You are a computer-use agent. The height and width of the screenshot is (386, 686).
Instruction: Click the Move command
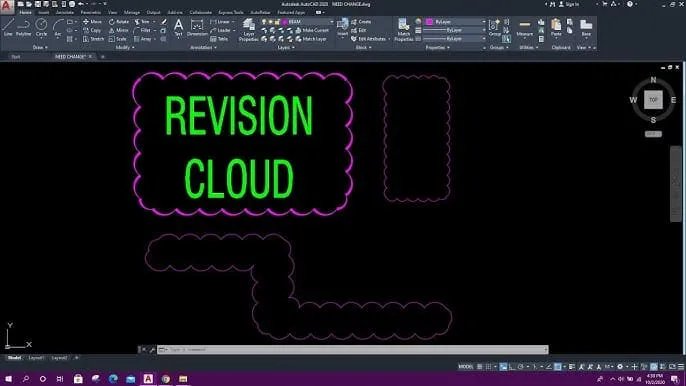click(92, 21)
